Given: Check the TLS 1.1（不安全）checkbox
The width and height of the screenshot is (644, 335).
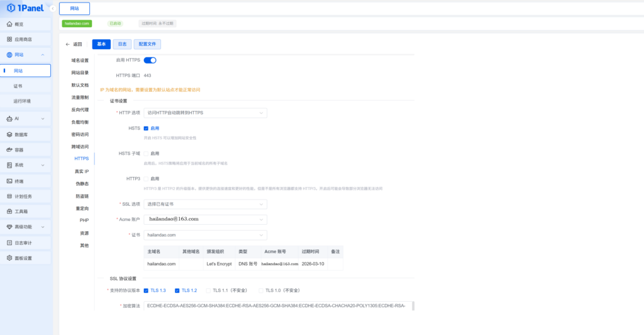Looking at the screenshot, I should 208,291.
